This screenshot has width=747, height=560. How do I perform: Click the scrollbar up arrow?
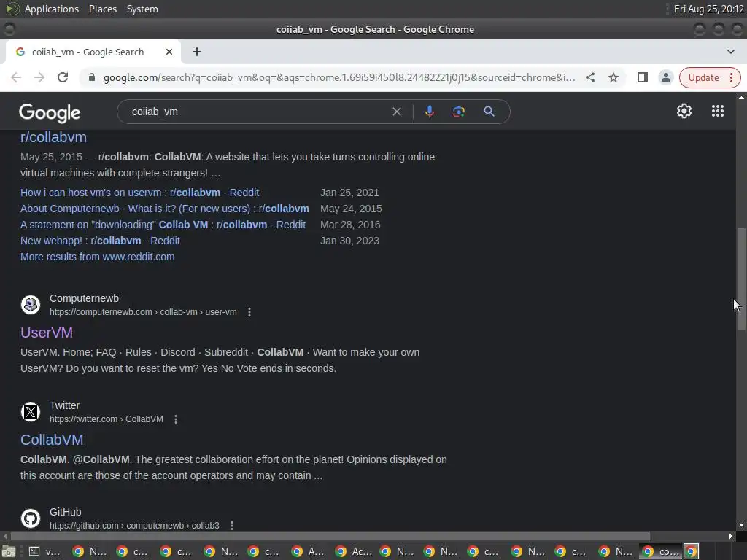(x=741, y=98)
